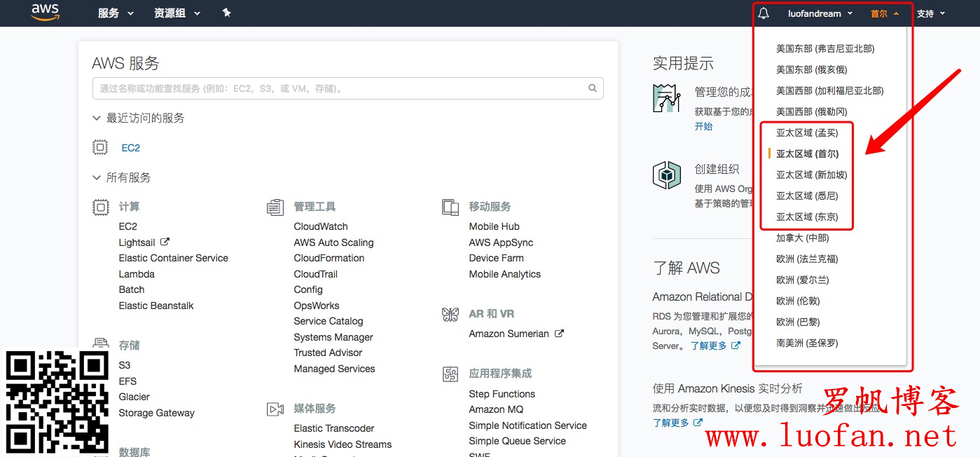This screenshot has height=457, width=980.
Task: Open the CloudTrail service link
Action: [316, 274]
